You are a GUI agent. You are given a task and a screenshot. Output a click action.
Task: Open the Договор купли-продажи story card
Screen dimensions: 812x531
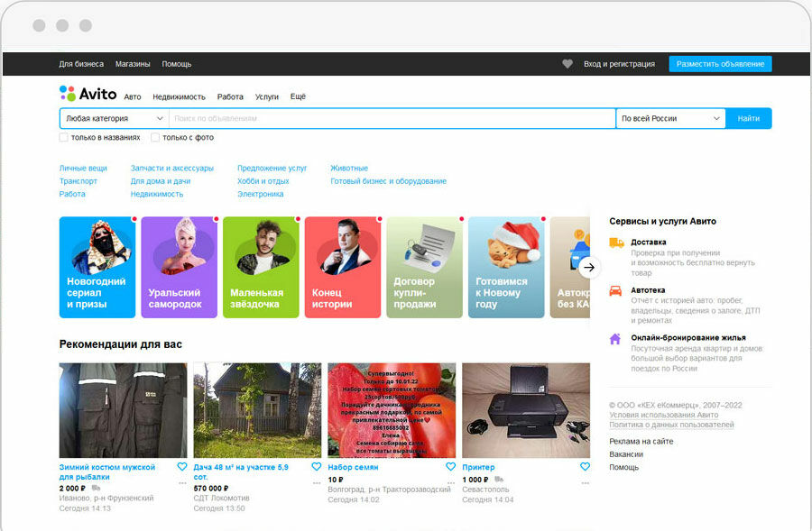tap(425, 267)
